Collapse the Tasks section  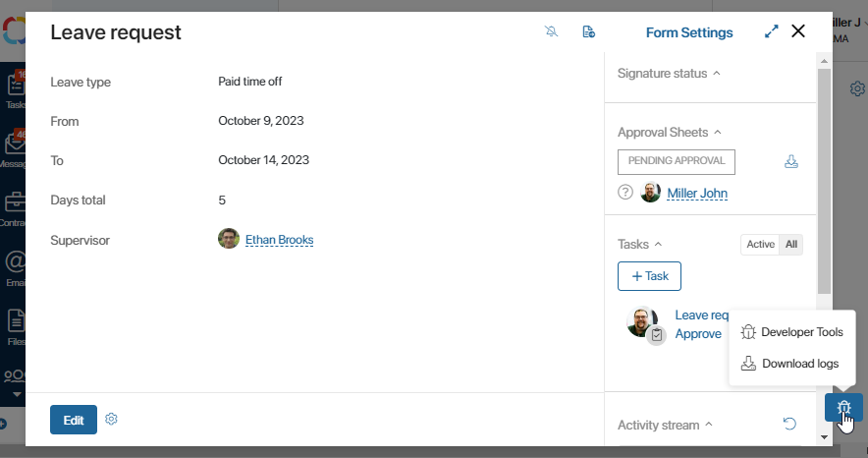point(658,244)
